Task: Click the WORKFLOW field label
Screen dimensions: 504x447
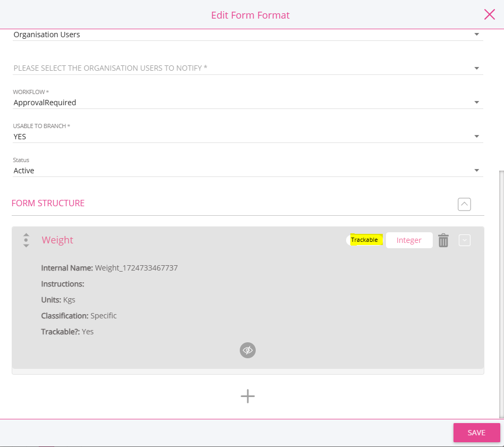Action: pyautogui.click(x=31, y=92)
